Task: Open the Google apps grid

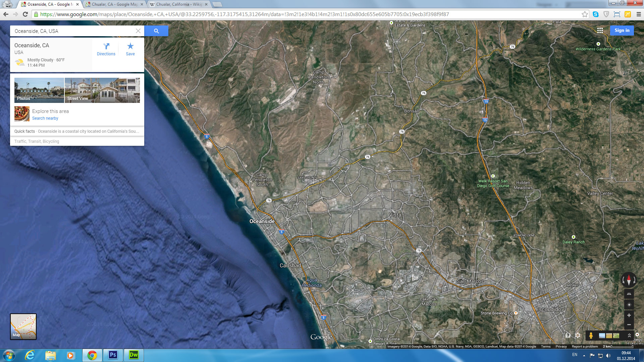Action: coord(600,31)
